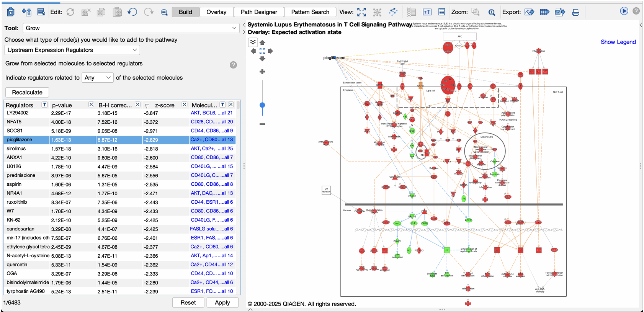Click the copy nodes icon

(x=101, y=12)
